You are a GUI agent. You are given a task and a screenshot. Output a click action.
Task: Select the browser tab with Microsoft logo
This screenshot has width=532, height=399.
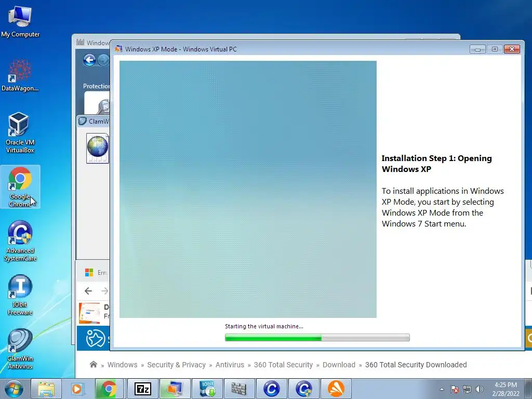[x=96, y=272]
